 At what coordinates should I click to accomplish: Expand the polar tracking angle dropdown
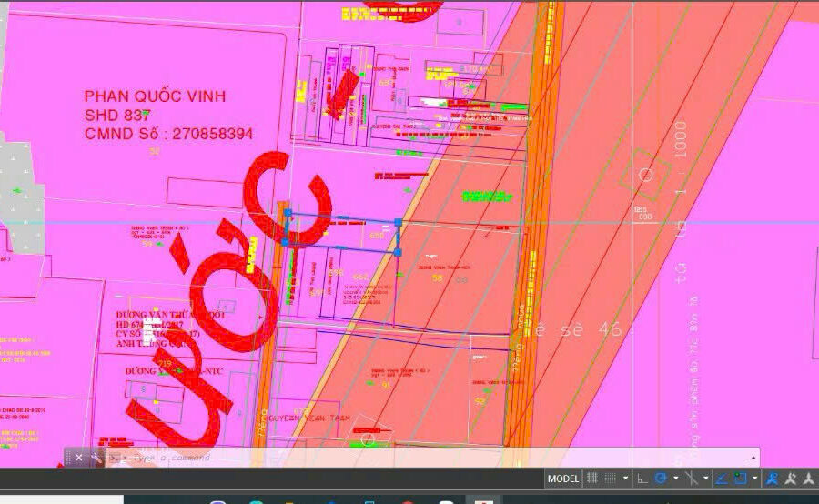[x=675, y=479]
